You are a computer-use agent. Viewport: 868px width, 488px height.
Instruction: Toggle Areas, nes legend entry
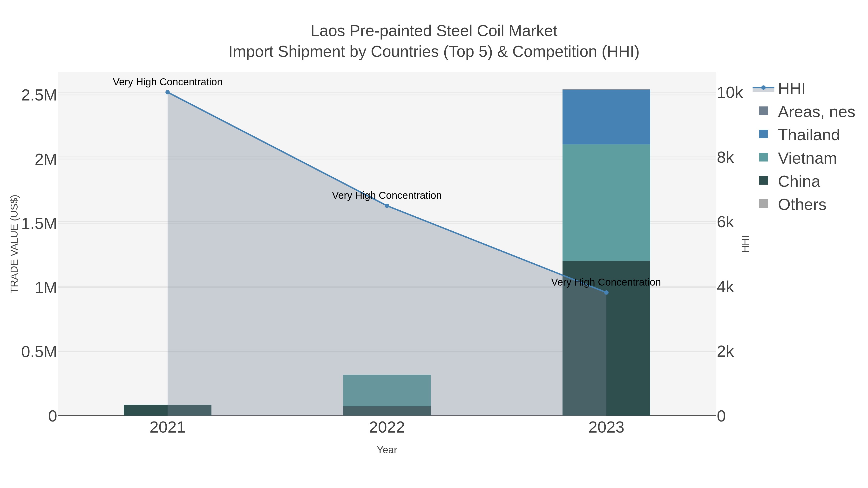tap(807, 112)
